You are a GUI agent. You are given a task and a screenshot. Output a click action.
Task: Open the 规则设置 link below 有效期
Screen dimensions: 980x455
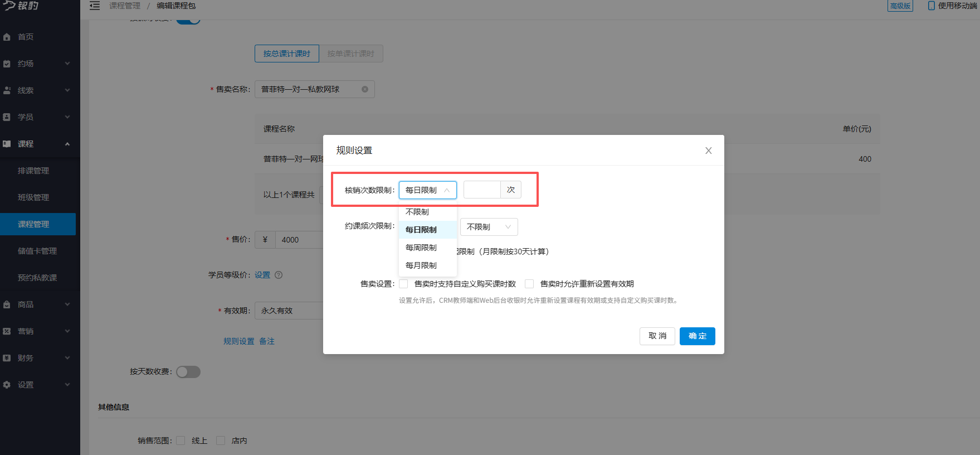239,341
